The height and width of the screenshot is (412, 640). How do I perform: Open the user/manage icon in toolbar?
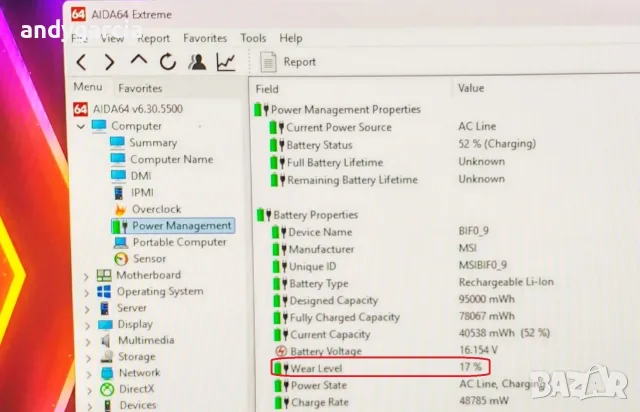coord(197,62)
